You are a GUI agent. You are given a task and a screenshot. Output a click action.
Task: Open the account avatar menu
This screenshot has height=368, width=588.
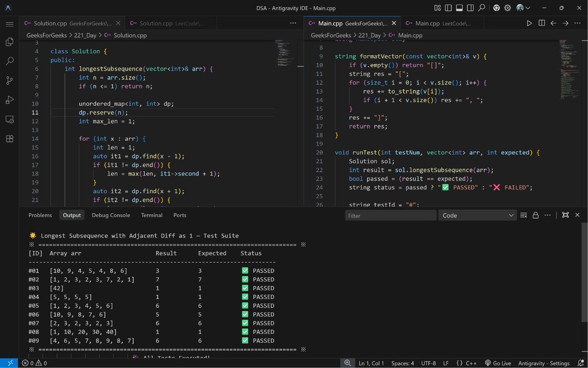click(520, 8)
